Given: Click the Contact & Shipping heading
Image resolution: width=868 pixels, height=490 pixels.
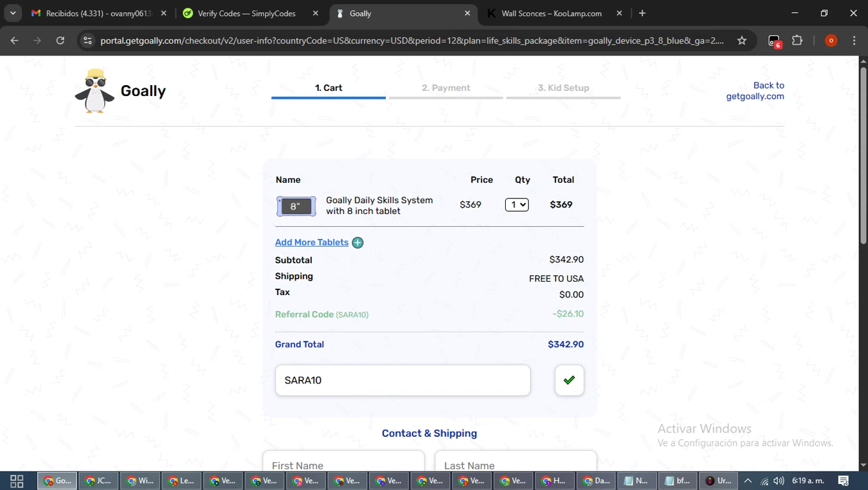Looking at the screenshot, I should [429, 433].
